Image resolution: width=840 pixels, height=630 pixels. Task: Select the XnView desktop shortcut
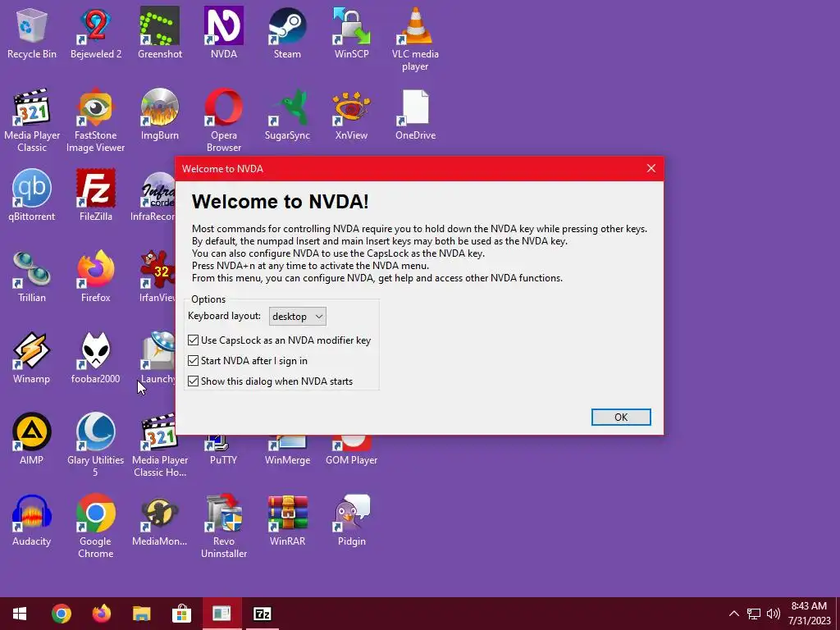point(351,115)
